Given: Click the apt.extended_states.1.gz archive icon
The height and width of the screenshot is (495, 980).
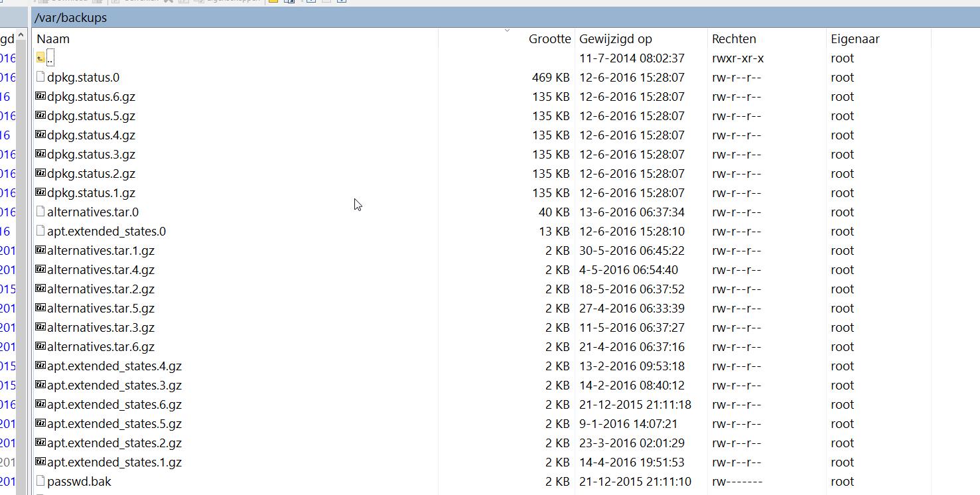Looking at the screenshot, I should pyautogui.click(x=40, y=462).
